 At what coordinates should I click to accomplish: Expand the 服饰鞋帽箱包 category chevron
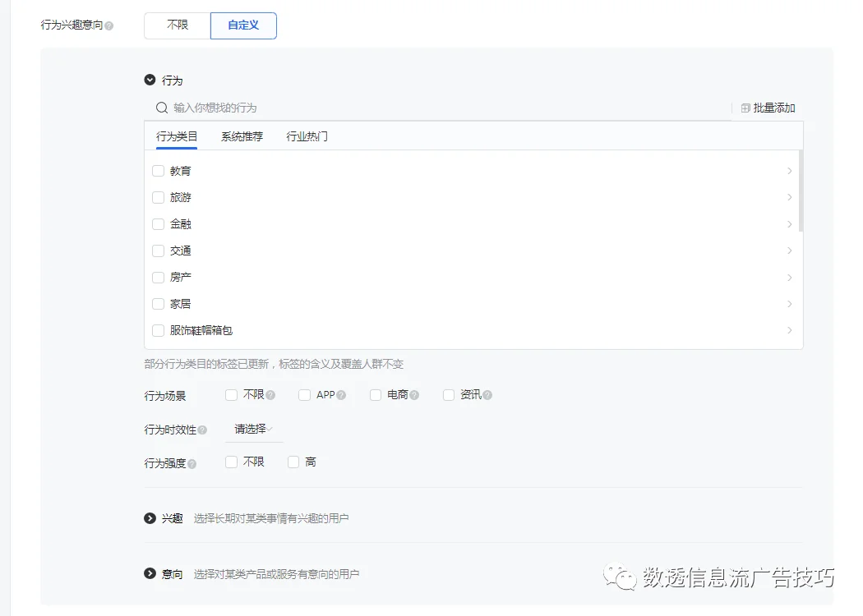coord(790,330)
